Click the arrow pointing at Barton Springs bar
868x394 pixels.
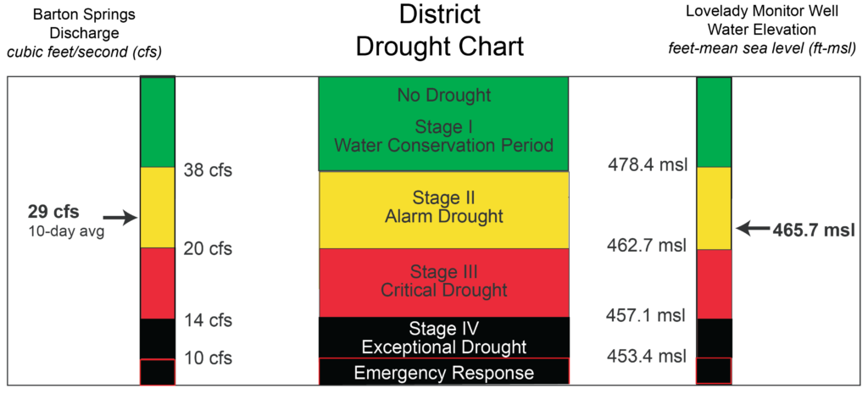point(120,218)
